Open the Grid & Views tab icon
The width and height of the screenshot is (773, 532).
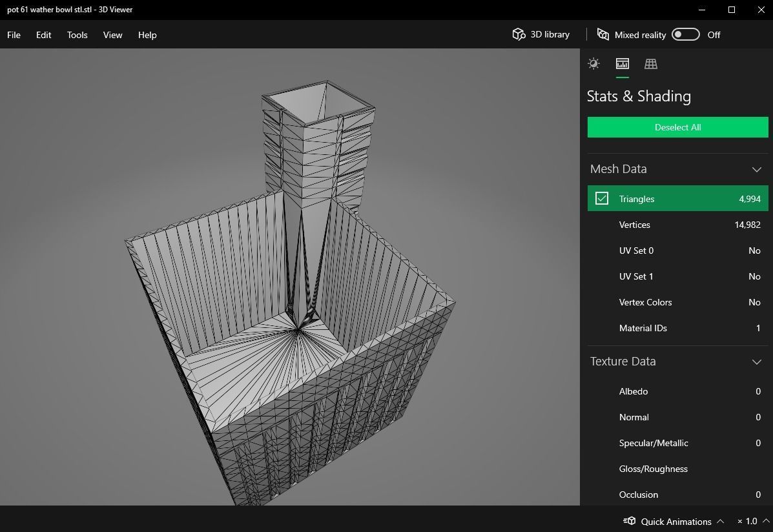point(651,64)
